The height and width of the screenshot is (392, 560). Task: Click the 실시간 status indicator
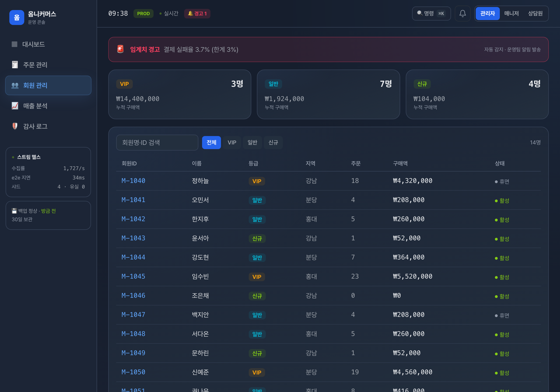[169, 13]
